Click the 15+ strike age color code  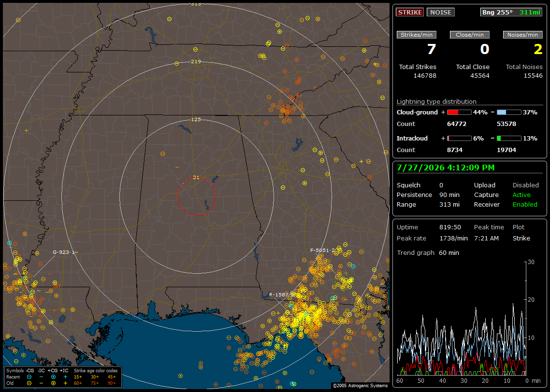pos(78,377)
